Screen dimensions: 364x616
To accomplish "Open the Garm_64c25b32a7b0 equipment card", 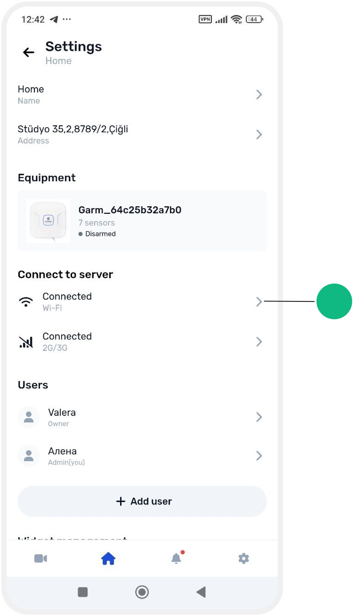I will pyautogui.click(x=142, y=221).
